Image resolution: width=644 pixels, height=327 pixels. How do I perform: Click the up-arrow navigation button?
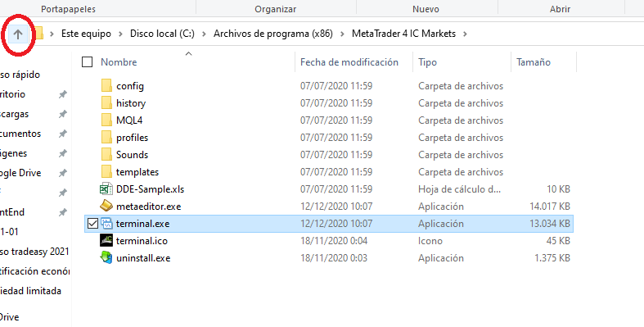(18, 34)
